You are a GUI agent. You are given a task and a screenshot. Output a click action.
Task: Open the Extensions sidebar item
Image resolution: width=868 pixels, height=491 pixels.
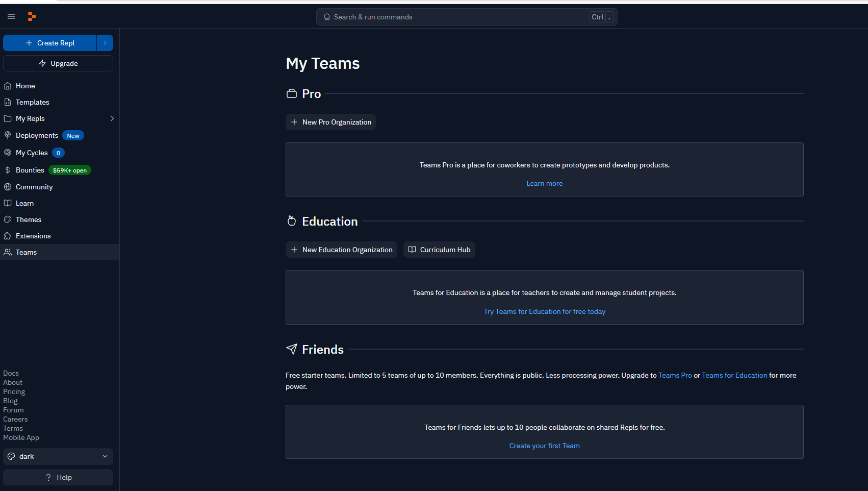(60, 236)
